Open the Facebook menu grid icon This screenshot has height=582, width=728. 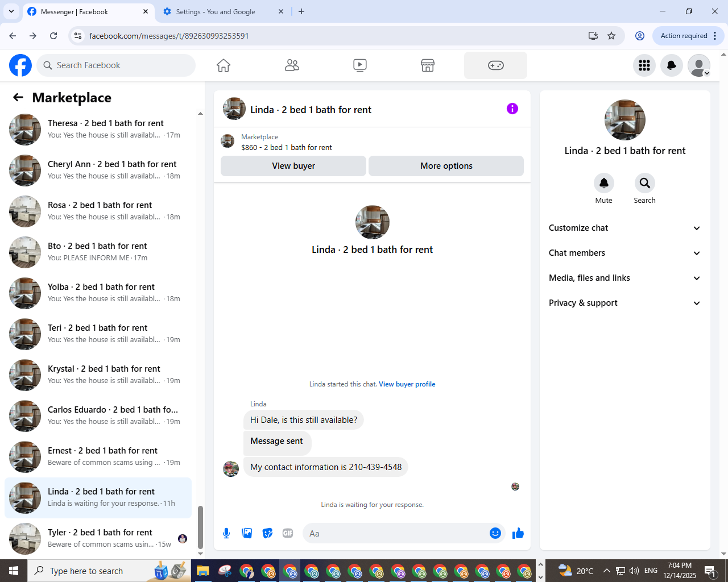(x=644, y=65)
